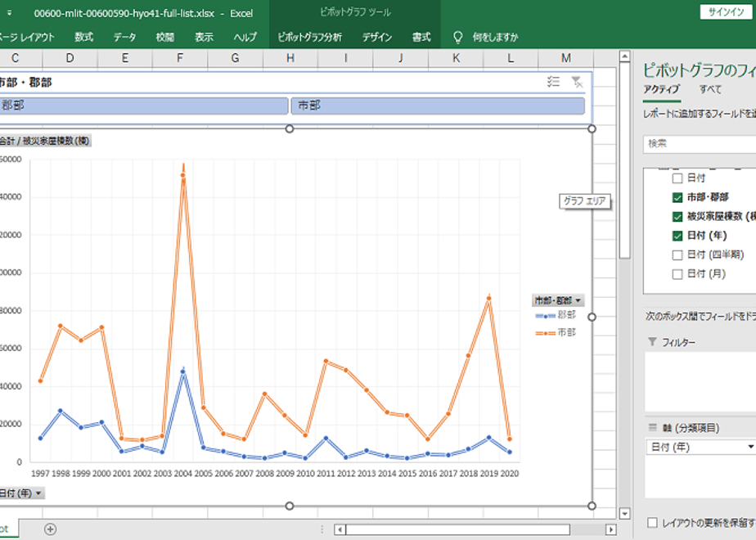Open the ヘルプ ribbon tab
Viewport: 756px width, 540px height.
[x=245, y=37]
